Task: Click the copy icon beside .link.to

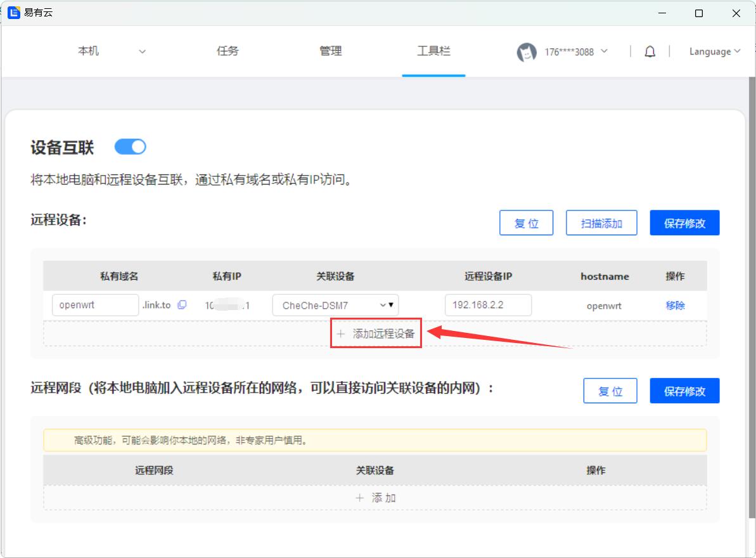Action: [x=182, y=305]
